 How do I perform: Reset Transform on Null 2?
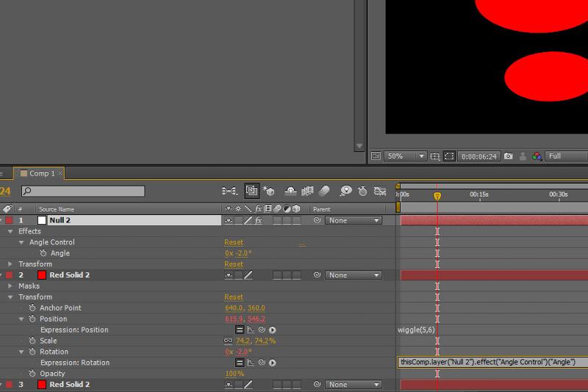(234, 264)
